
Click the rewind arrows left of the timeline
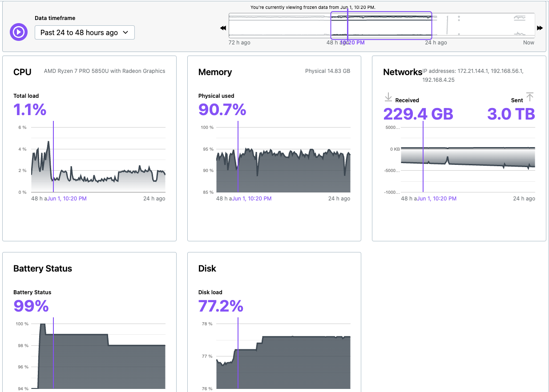click(222, 28)
